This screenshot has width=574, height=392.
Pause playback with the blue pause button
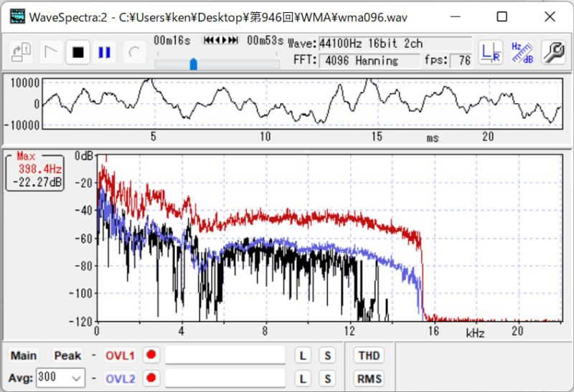point(105,52)
